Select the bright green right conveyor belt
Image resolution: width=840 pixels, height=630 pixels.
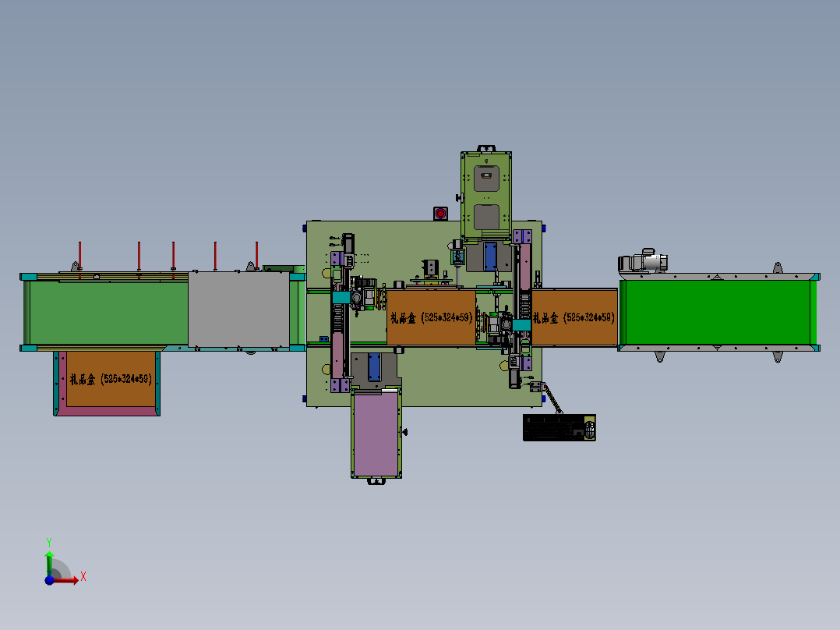click(x=718, y=312)
